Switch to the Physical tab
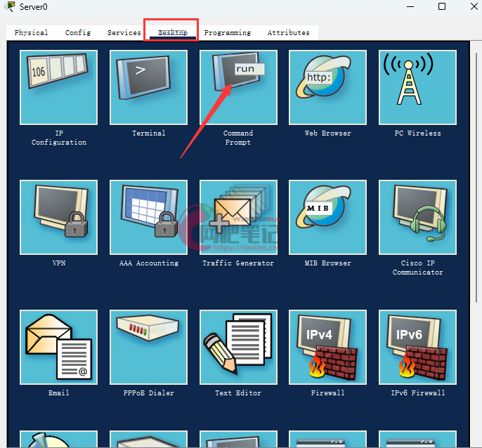This screenshot has width=482, height=448. pyautogui.click(x=31, y=32)
